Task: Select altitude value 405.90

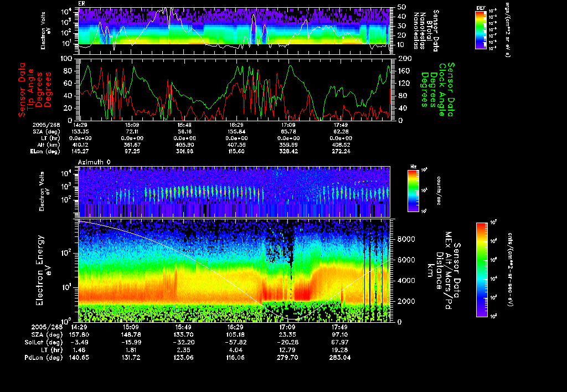Action: tap(184, 145)
